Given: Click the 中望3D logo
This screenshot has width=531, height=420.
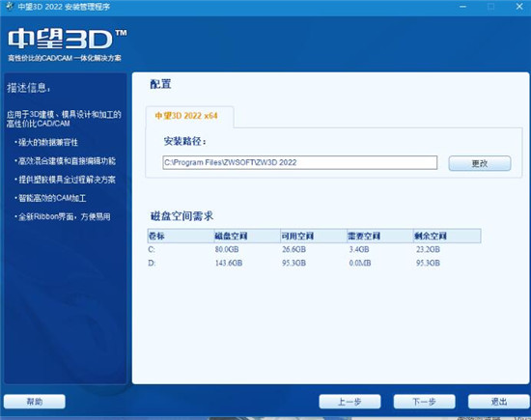Looking at the screenshot, I should click(x=67, y=39).
